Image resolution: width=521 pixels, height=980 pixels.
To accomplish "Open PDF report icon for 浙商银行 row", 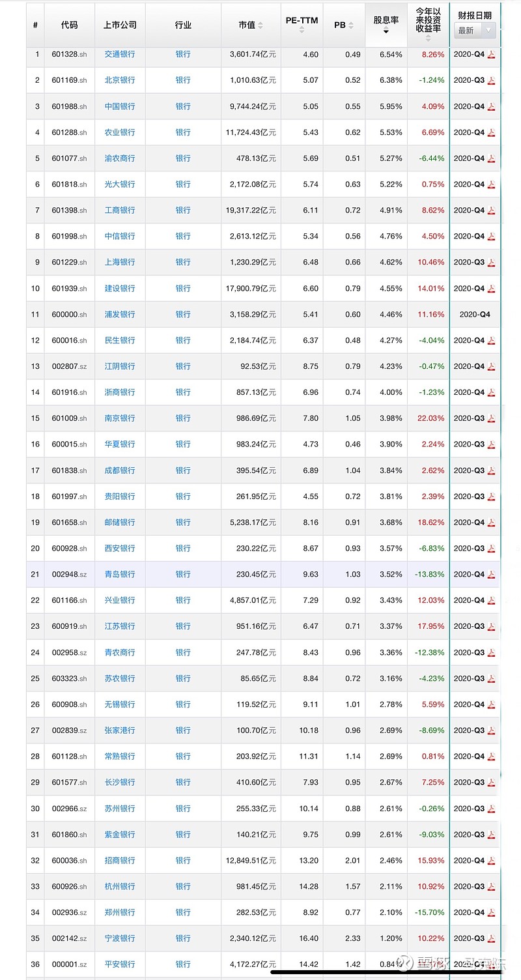I will [492, 393].
